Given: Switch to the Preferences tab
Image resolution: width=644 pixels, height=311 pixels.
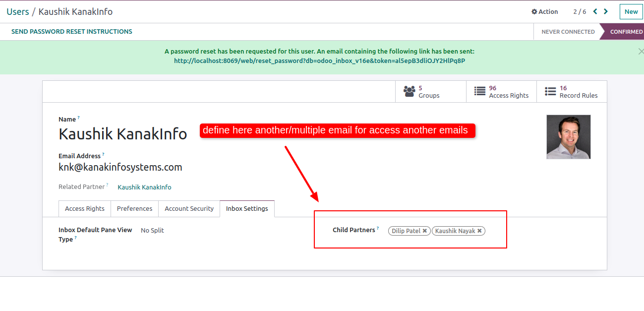Looking at the screenshot, I should (134, 209).
